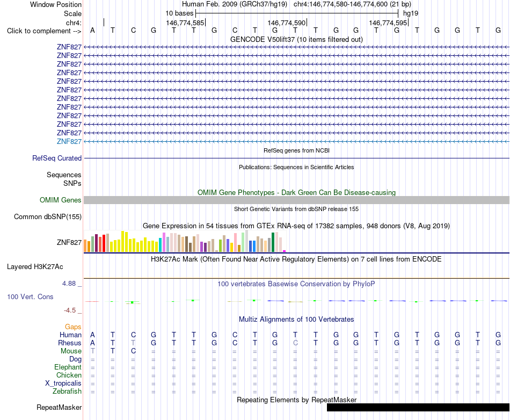This screenshot has width=510, height=420.
Task: Click 'RefSeq genes from NCBI' title
Action: [296, 150]
